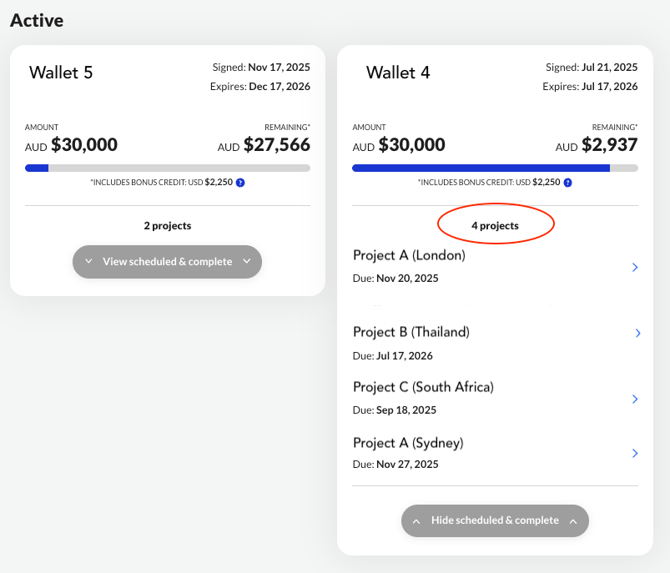The height and width of the screenshot is (573, 670).
Task: Open Project C (South Africa) arrow chevron
Action: 635,399
